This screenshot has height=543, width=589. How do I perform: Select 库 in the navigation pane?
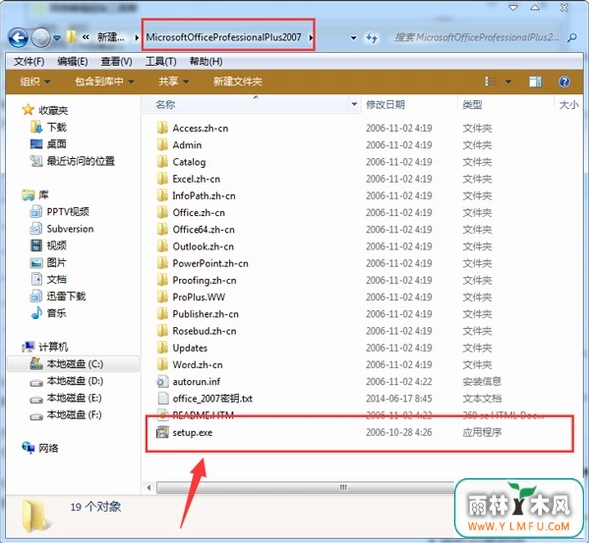[x=43, y=195]
